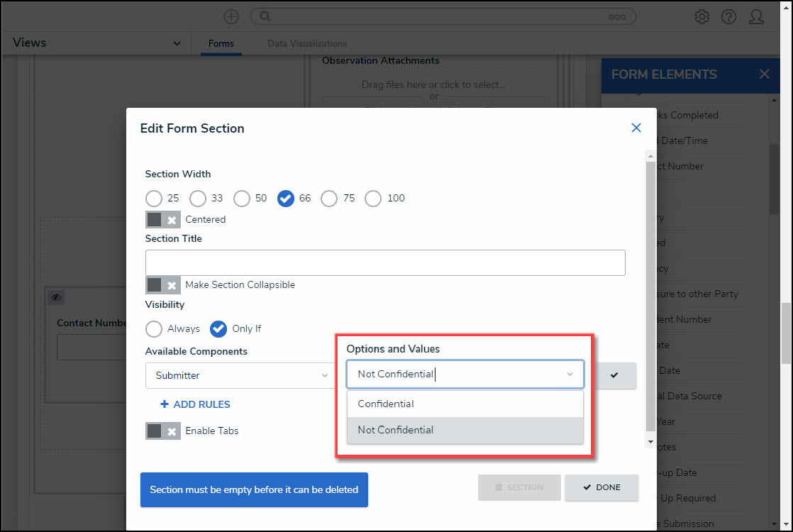Image resolution: width=793 pixels, height=532 pixels.
Task: Click Form Elements panel scroll down arrow
Action: 775,524
